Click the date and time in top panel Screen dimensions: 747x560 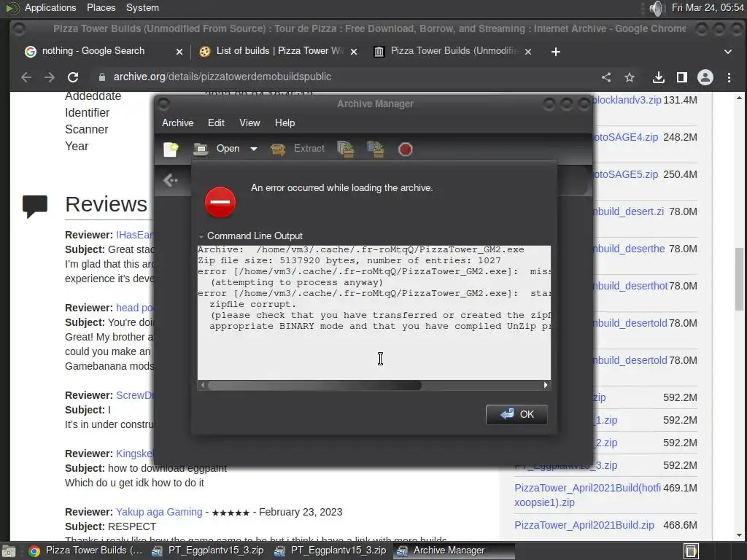708,7
